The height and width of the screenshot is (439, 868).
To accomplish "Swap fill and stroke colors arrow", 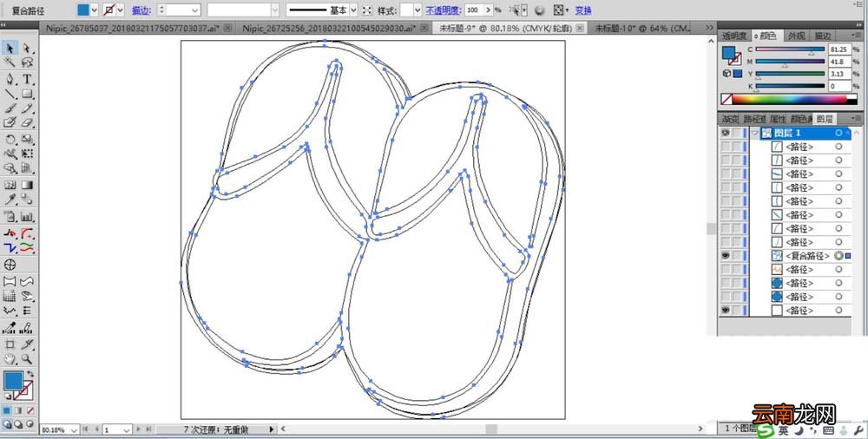I will click(x=30, y=375).
